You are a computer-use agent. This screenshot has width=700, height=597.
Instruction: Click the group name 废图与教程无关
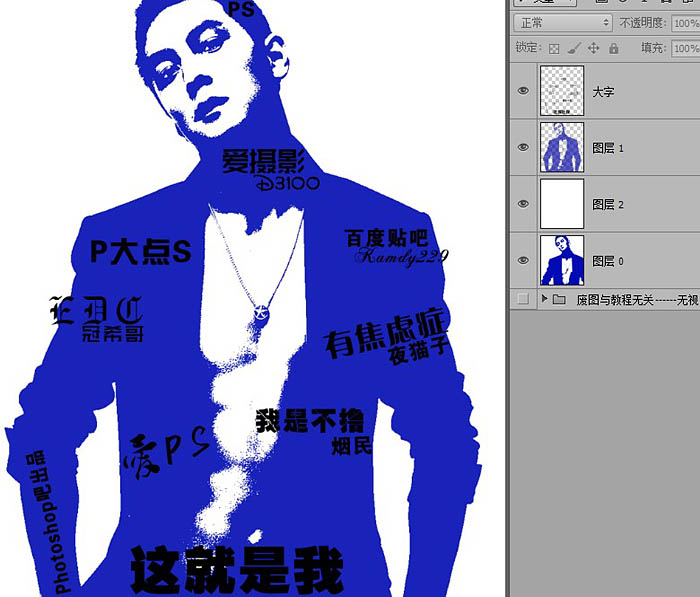pos(615,300)
